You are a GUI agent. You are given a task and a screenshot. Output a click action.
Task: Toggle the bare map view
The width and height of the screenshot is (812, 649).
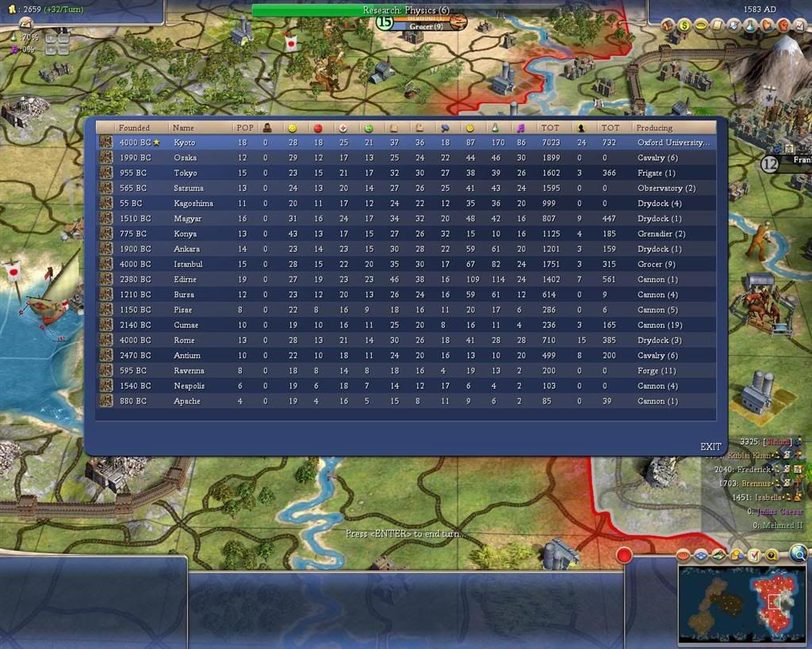click(x=718, y=555)
